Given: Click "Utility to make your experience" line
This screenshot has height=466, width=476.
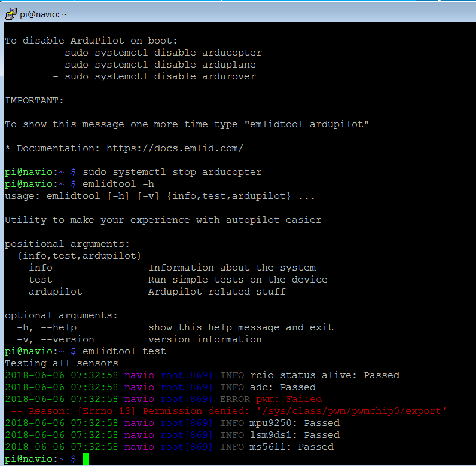Looking at the screenshot, I should [163, 220].
